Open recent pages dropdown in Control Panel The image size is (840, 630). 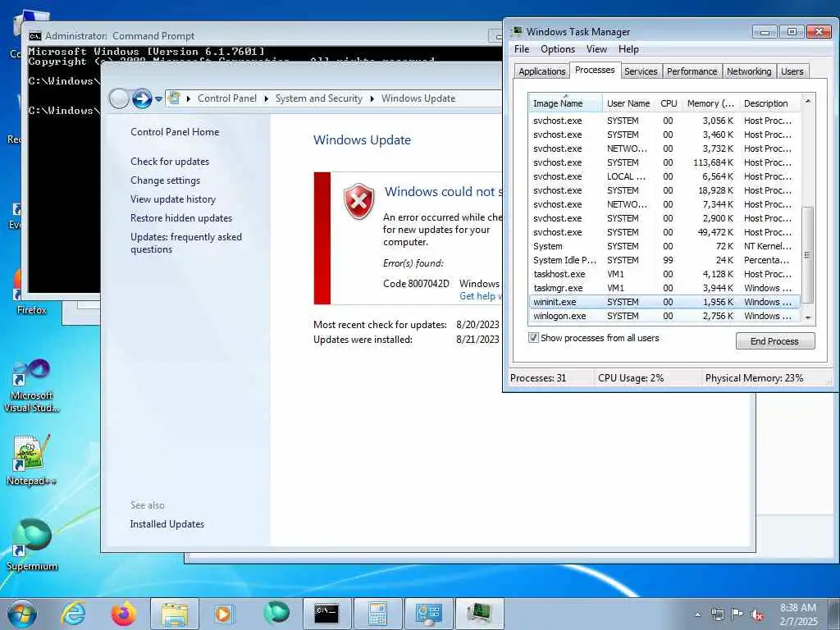[x=158, y=99]
